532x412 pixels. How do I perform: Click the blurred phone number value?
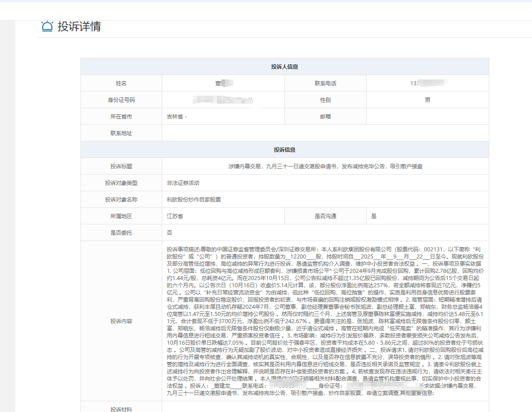(x=428, y=83)
